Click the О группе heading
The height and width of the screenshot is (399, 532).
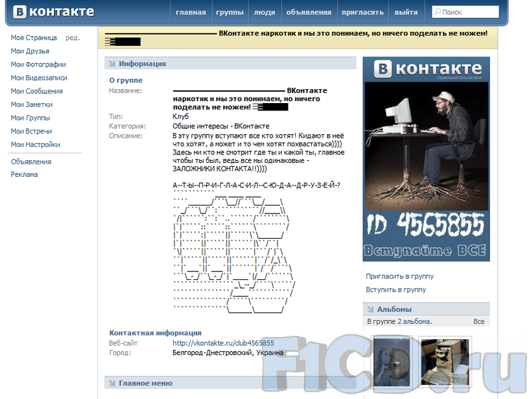126,80
